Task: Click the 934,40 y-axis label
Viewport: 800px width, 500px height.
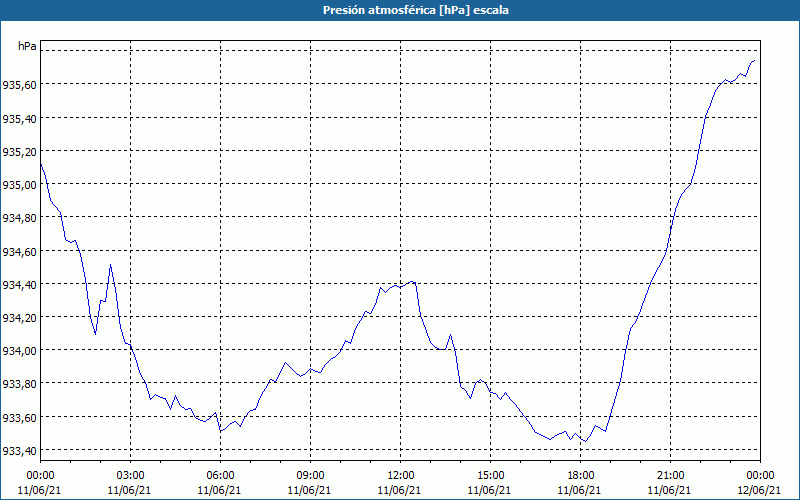Action: tap(19, 285)
